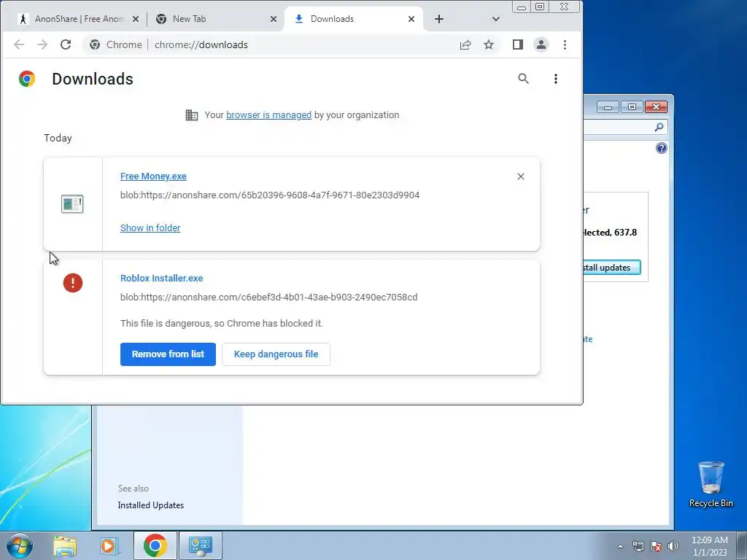Select the Downloads tab
Image resolution: width=747 pixels, height=560 pixels.
point(354,19)
